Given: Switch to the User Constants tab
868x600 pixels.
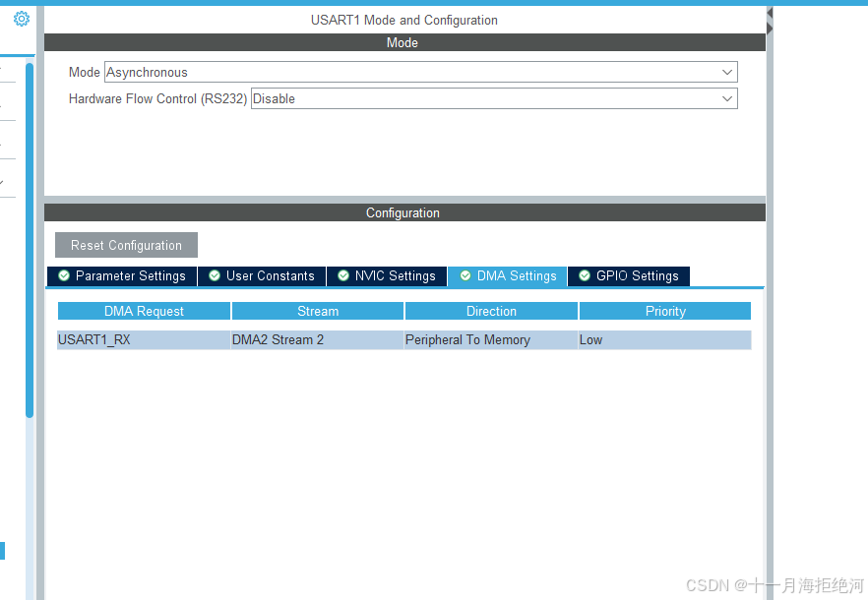Looking at the screenshot, I should (262, 275).
